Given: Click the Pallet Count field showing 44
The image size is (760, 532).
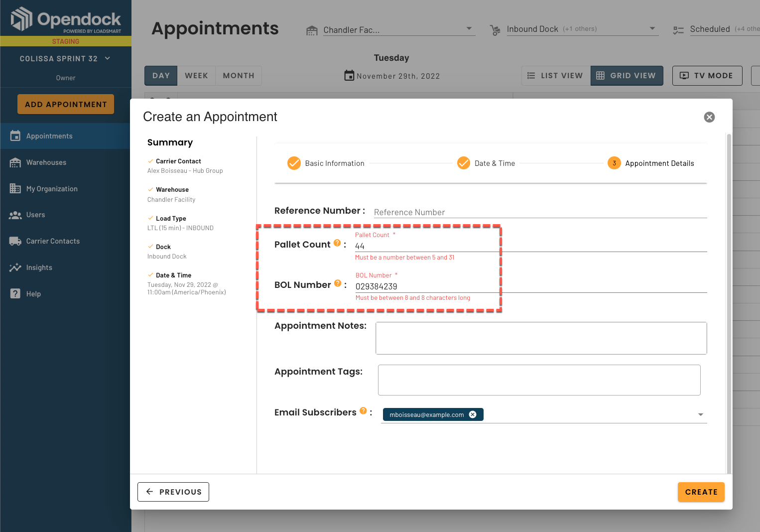Looking at the screenshot, I should (x=531, y=246).
